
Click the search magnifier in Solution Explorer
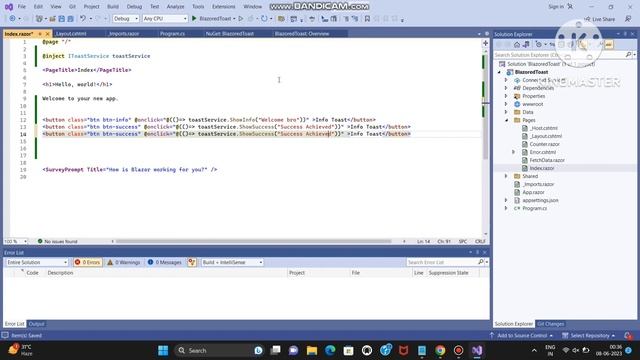point(628,55)
